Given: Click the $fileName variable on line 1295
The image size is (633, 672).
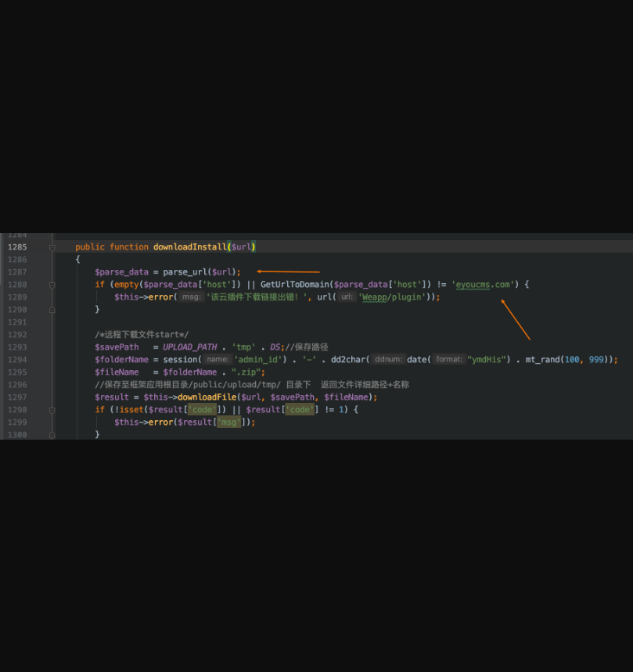Looking at the screenshot, I should click(117, 372).
